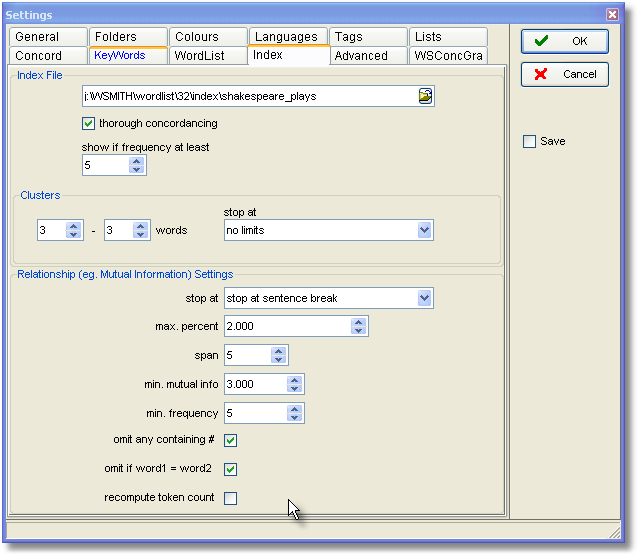Decrease span value
Screen dimensions: 639x557
point(278,359)
